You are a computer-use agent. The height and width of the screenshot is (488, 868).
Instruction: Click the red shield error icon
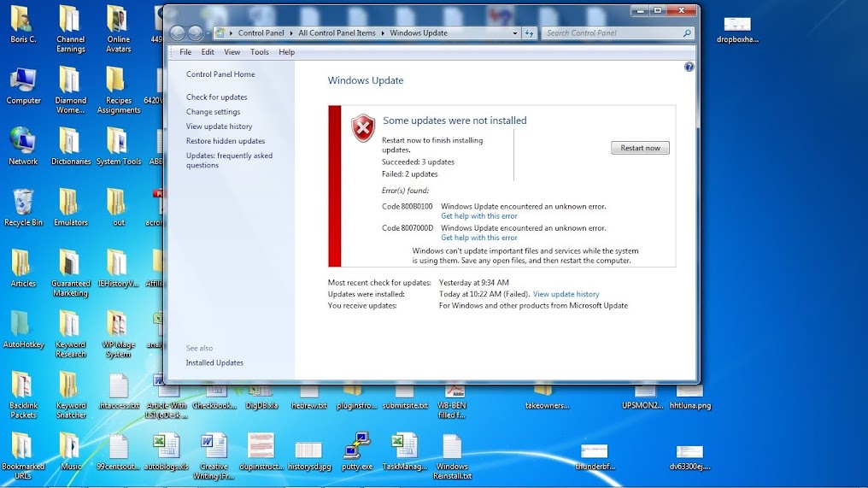[363, 128]
